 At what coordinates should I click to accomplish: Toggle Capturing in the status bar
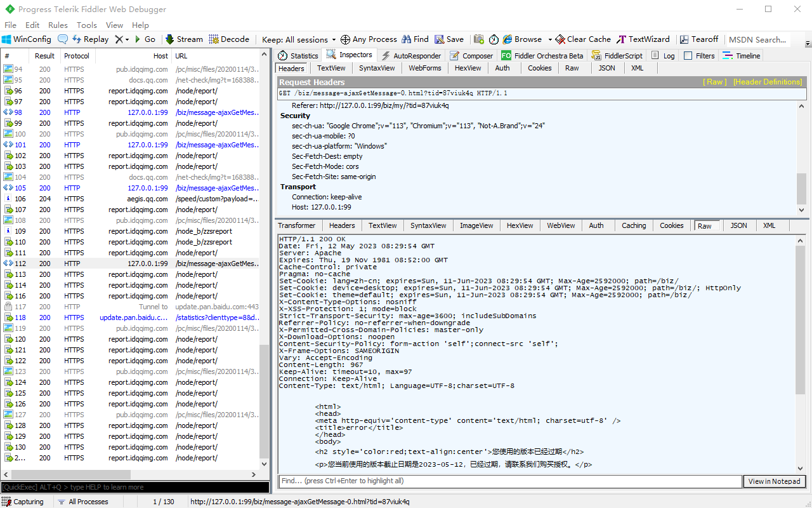tap(23, 502)
